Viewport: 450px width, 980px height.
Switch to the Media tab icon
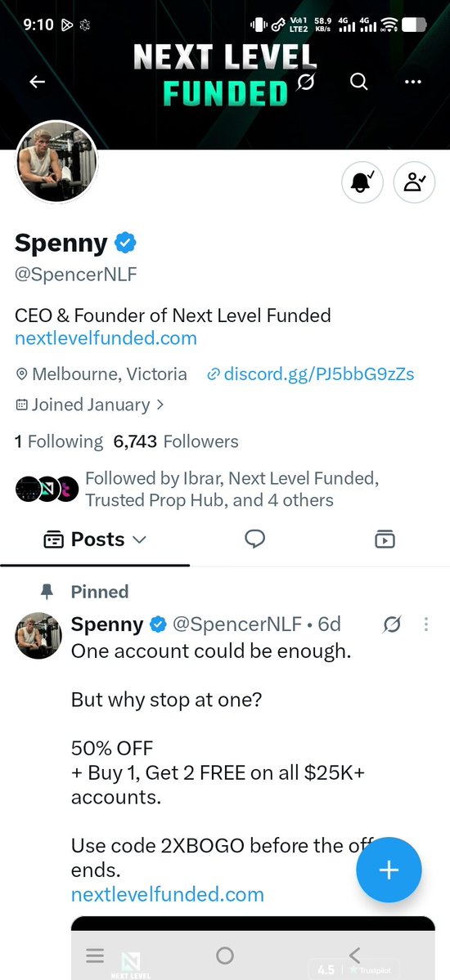[x=385, y=539]
